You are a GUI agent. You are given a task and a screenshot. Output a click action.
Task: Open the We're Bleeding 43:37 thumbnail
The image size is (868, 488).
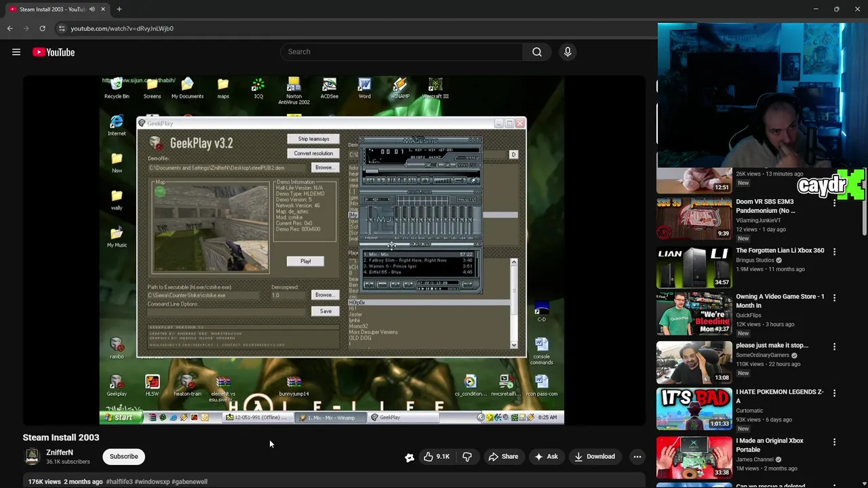(694, 313)
